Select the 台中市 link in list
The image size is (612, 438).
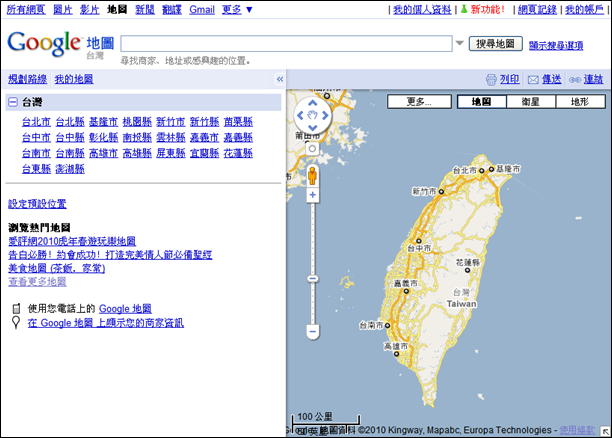coord(36,137)
